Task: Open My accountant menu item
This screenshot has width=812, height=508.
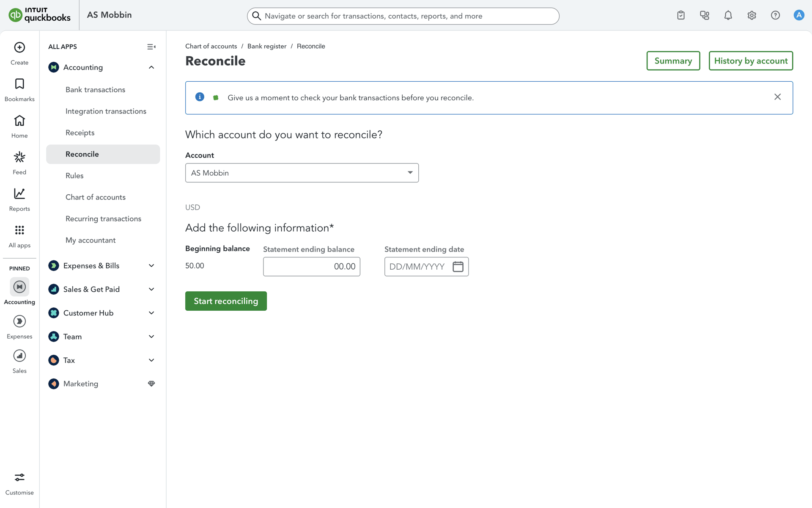Action: click(91, 240)
